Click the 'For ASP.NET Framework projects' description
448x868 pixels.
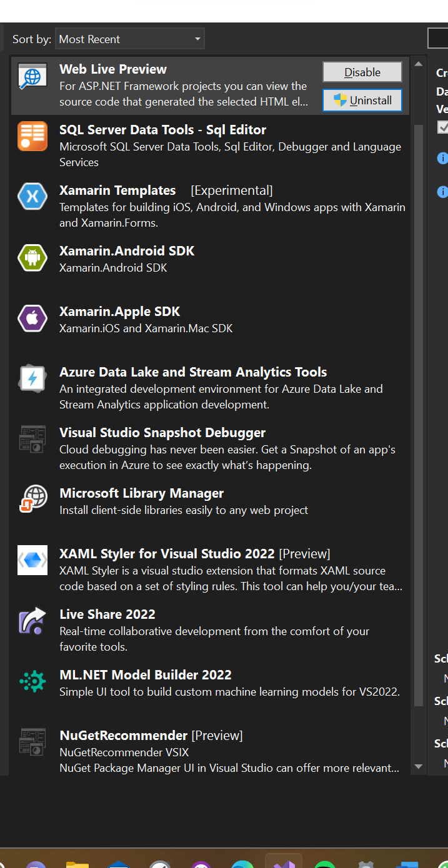[x=184, y=94]
